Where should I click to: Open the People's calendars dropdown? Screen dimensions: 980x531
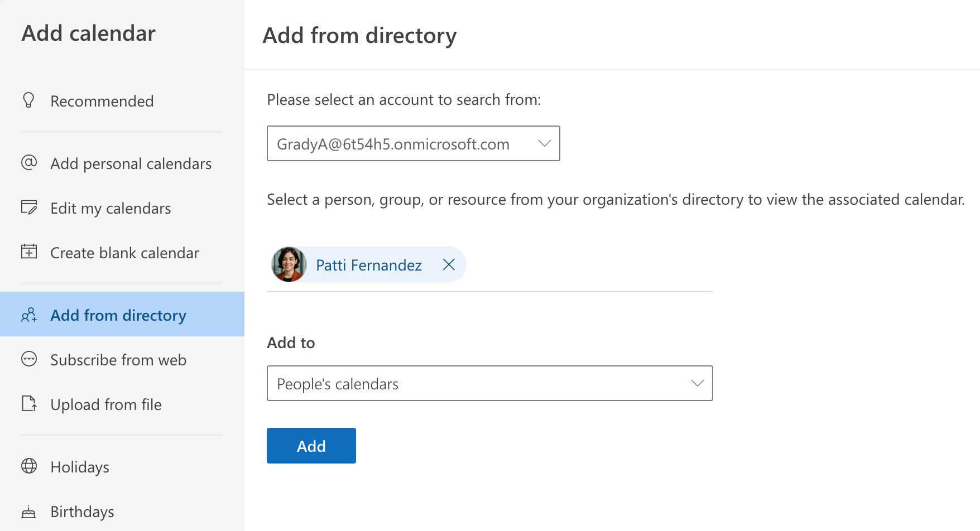pos(489,384)
